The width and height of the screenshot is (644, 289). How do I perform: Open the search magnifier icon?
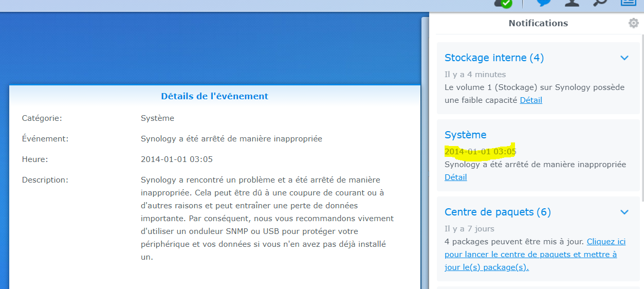coord(600,3)
